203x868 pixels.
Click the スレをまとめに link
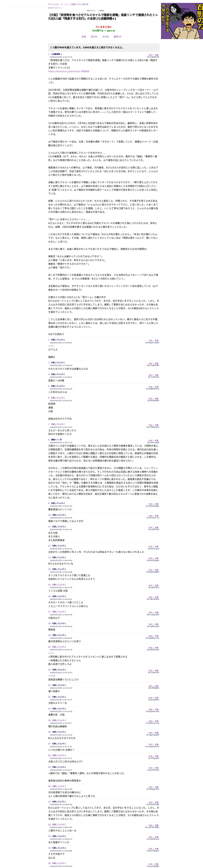tap(104, 27)
